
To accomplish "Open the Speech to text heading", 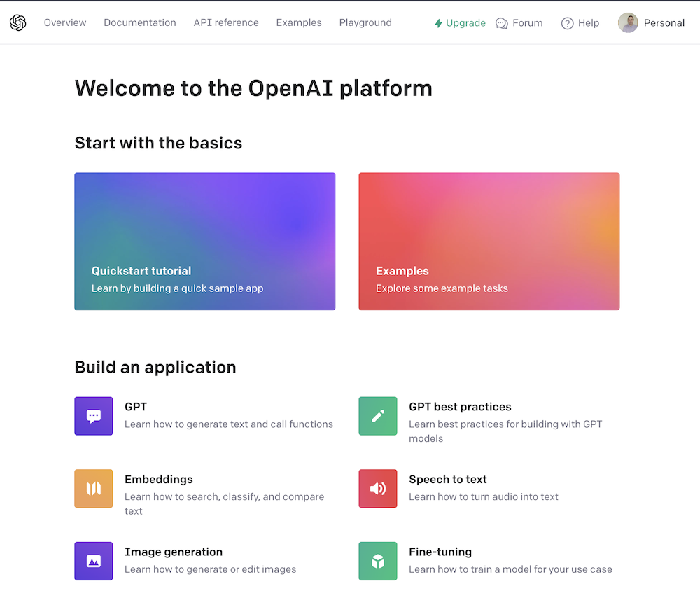I will (448, 480).
